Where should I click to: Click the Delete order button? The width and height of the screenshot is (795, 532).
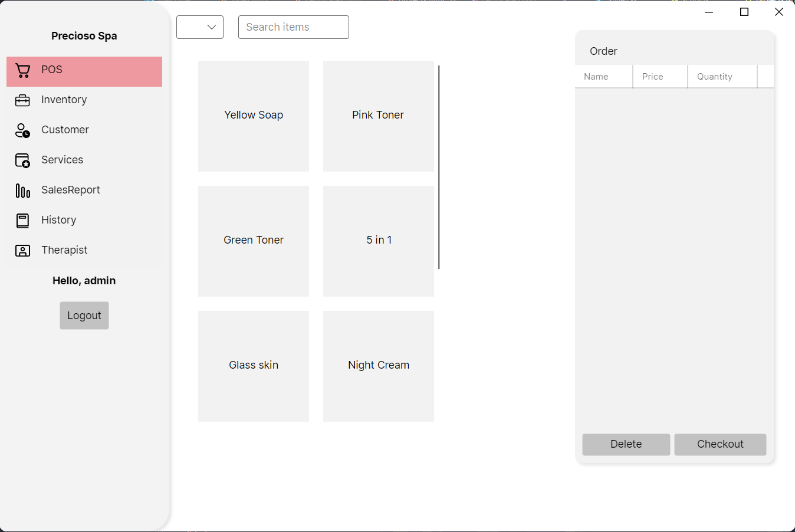point(626,444)
